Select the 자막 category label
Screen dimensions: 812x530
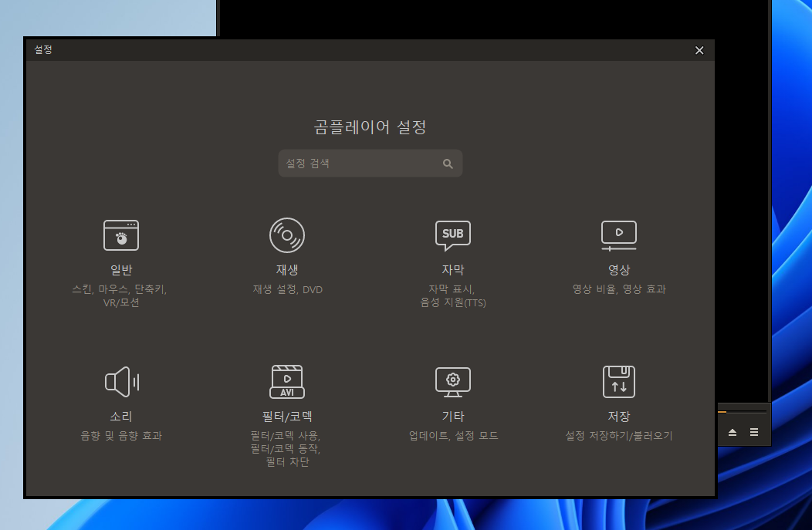pyautogui.click(x=452, y=270)
